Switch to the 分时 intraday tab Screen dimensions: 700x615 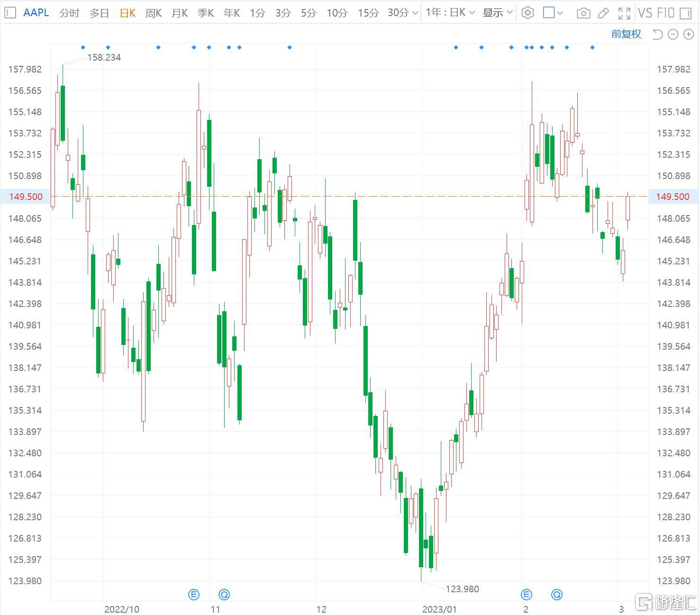[69, 13]
